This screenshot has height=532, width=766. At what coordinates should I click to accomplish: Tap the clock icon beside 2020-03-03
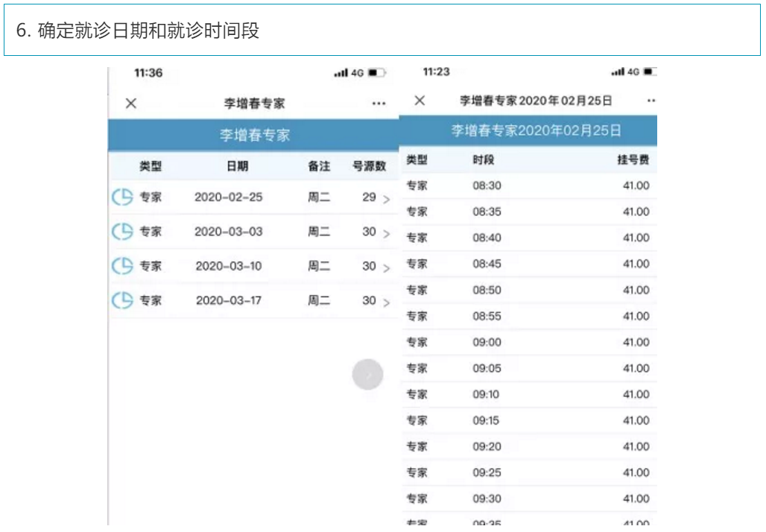122,232
